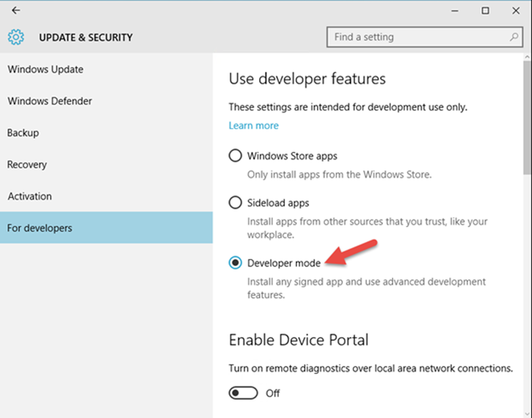Image resolution: width=532 pixels, height=418 pixels.
Task: Open Activation settings page
Action: (106, 196)
